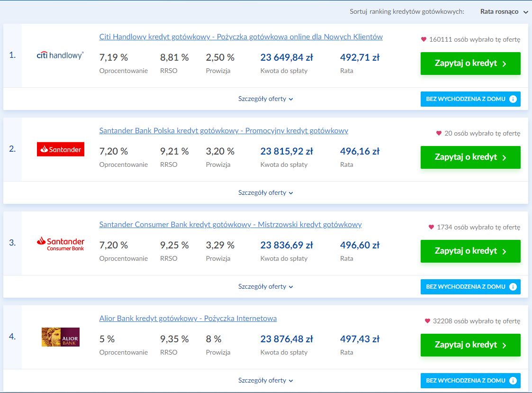Click the '8 %' Prowizja value for Alior
This screenshot has height=393, width=532.
(214, 339)
